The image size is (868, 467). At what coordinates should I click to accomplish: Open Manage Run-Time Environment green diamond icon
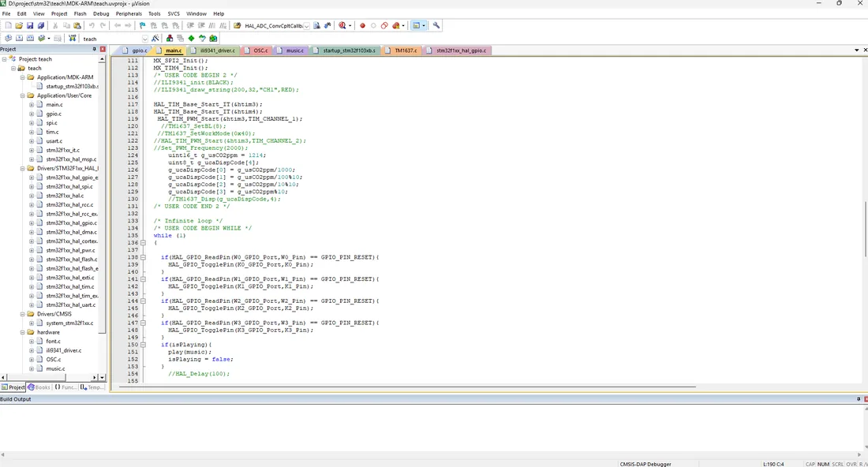(191, 38)
